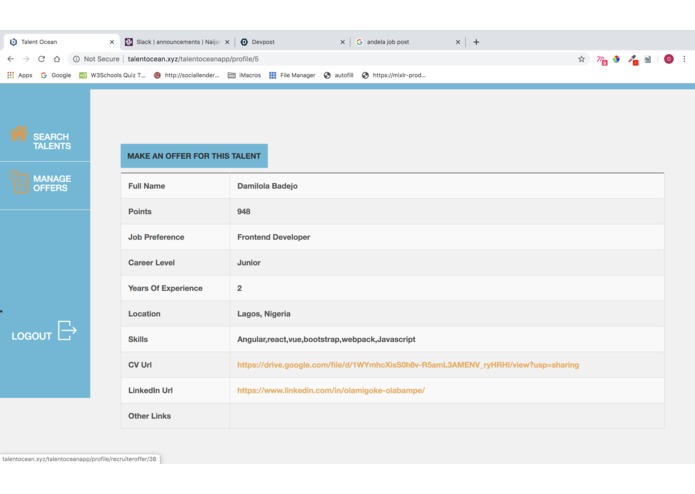Click the Search Talents house icon
The image size is (695, 494).
tap(19, 133)
